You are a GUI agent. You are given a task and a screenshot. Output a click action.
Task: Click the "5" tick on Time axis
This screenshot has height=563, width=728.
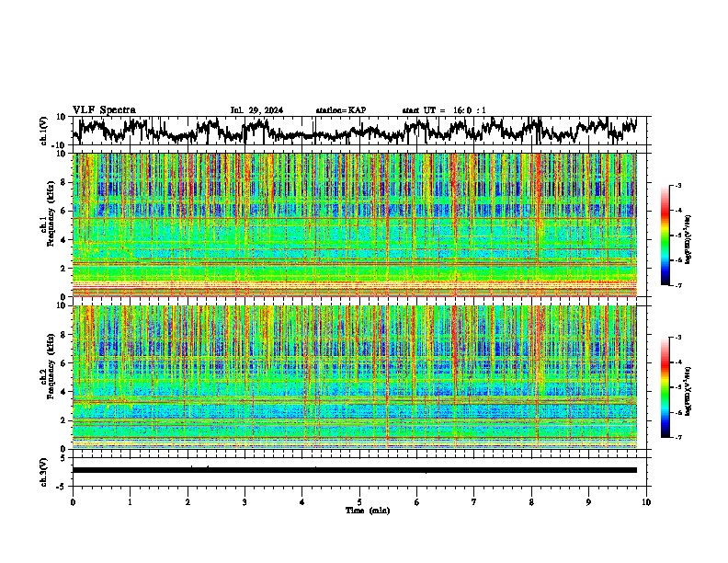(x=359, y=502)
